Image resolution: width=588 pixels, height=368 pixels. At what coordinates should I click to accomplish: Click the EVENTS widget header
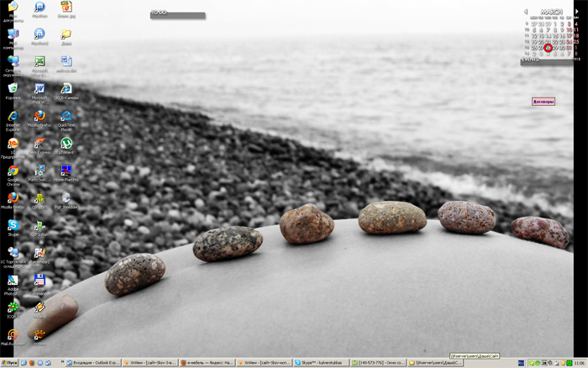coord(547,60)
